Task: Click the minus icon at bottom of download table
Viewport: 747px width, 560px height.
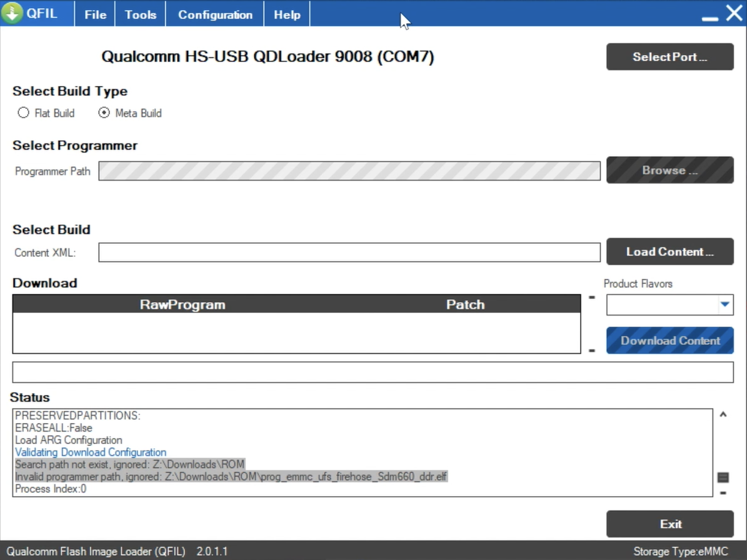Action: click(592, 350)
